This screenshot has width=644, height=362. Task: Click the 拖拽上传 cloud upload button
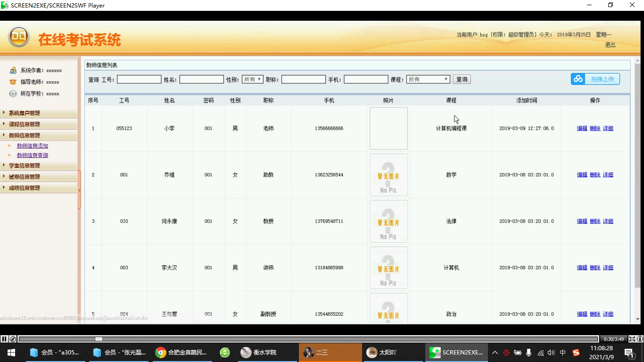(595, 79)
